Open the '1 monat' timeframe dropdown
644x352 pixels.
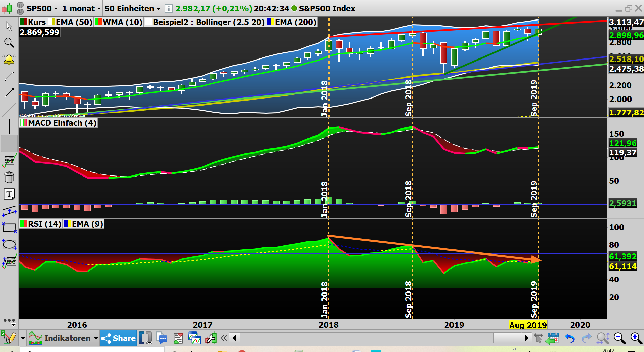[x=82, y=8]
